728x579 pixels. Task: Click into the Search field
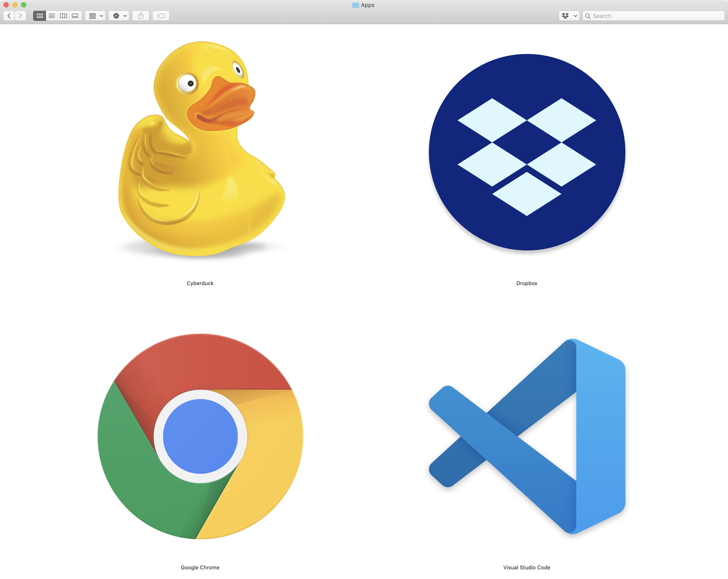653,16
